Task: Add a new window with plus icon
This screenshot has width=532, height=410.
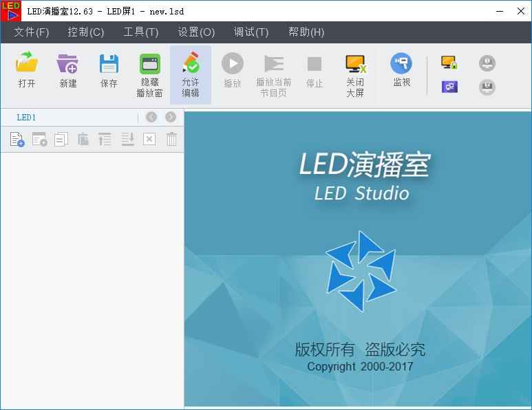Action: [39, 140]
